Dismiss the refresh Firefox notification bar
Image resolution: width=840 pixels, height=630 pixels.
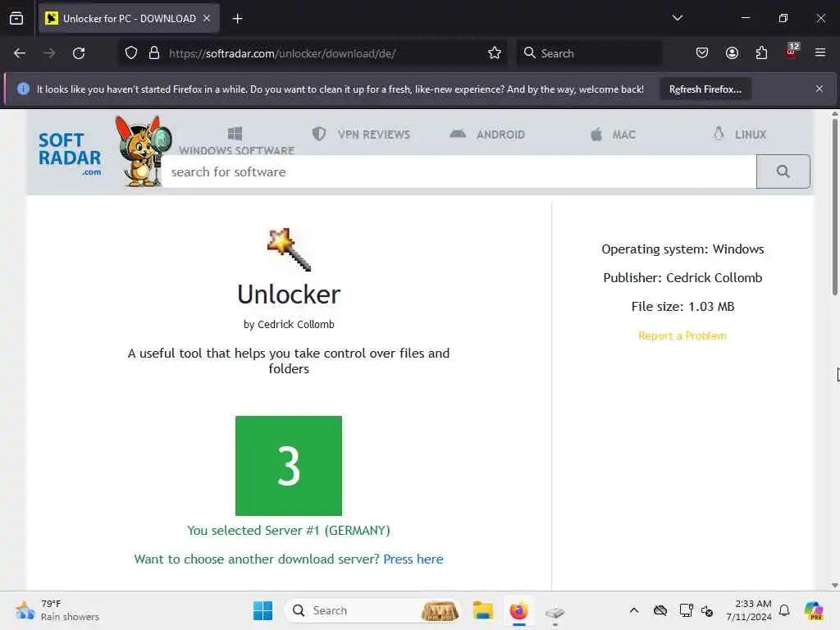coord(819,89)
